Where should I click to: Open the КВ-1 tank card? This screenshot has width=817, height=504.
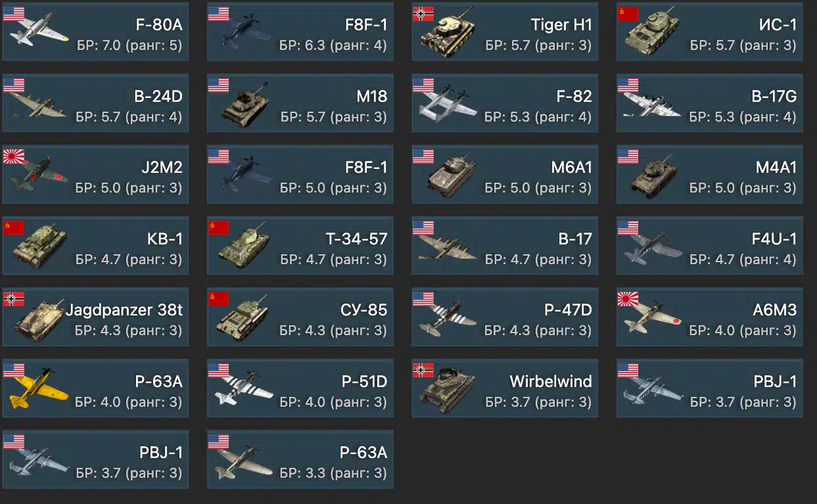pyautogui.click(x=95, y=246)
